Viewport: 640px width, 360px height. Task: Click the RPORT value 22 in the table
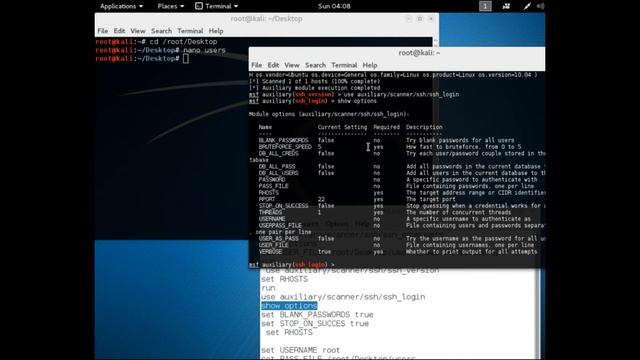(321, 199)
